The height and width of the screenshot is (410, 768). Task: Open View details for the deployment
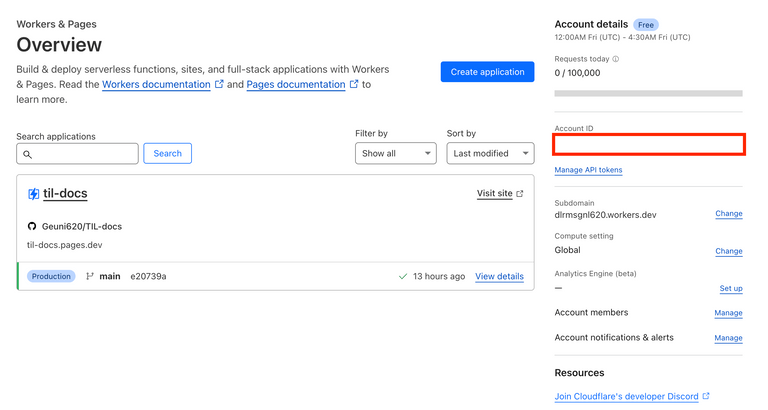point(499,276)
